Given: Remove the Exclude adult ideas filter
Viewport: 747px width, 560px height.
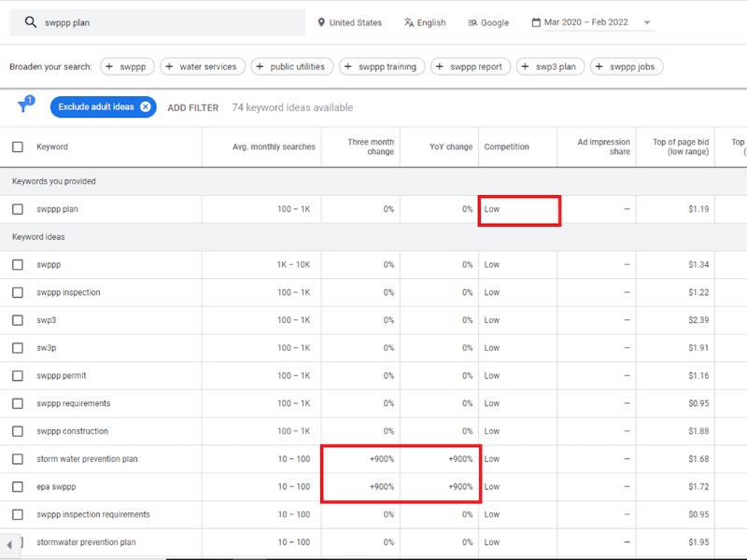Looking at the screenshot, I should 146,106.
